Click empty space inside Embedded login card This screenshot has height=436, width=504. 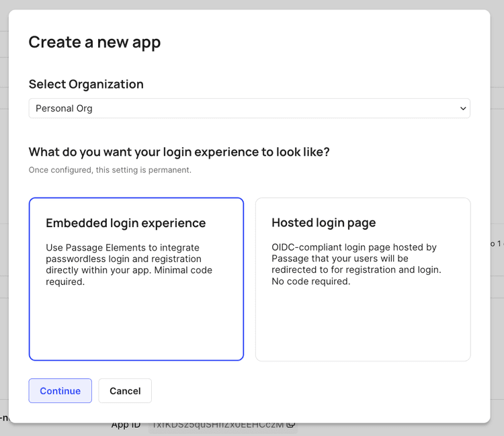click(x=136, y=326)
